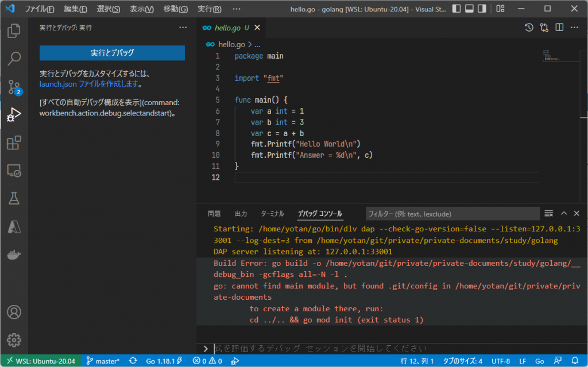The height and width of the screenshot is (367, 588).
Task: Click the 実行とデバッグ blue button
Action: pos(112,53)
